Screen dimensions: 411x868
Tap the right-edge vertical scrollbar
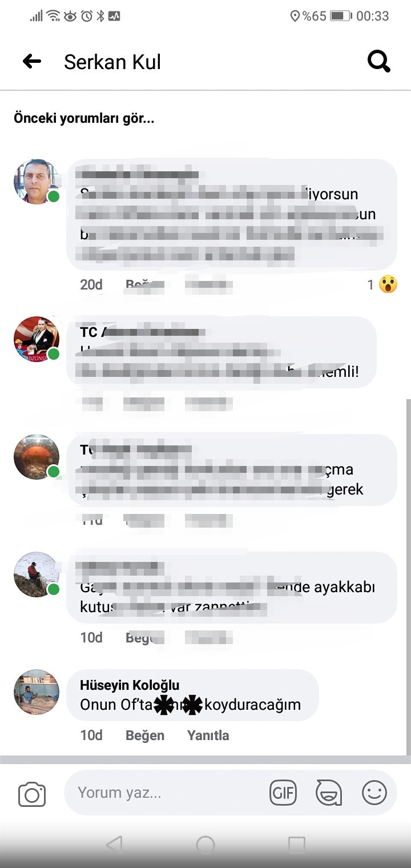[x=408, y=577]
